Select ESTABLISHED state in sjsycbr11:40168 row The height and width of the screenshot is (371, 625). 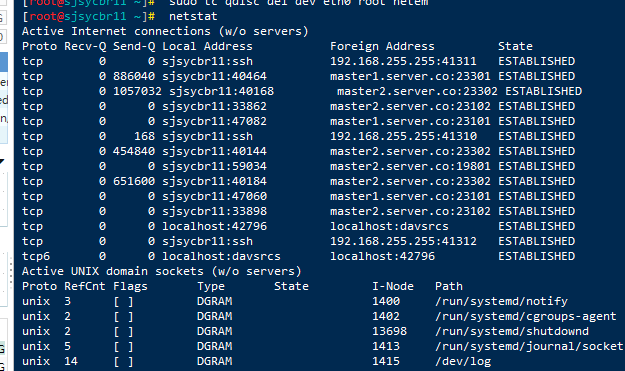[x=544, y=91]
